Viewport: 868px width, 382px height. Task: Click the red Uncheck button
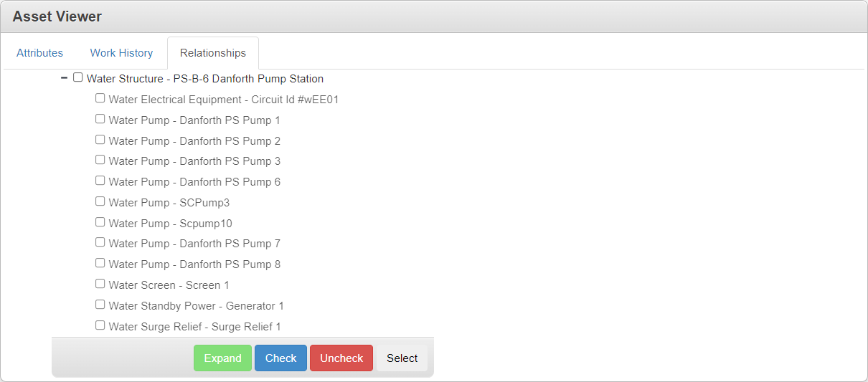(341, 358)
